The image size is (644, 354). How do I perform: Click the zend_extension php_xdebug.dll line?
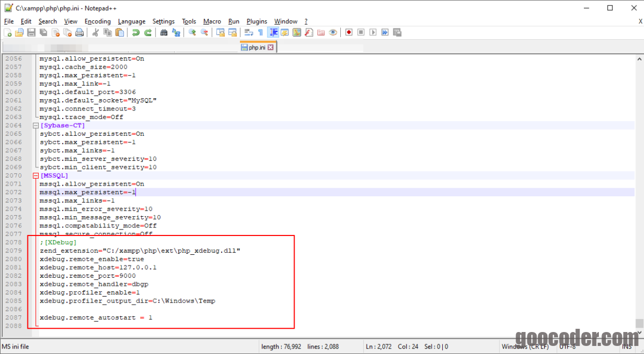pyautogui.click(x=140, y=250)
